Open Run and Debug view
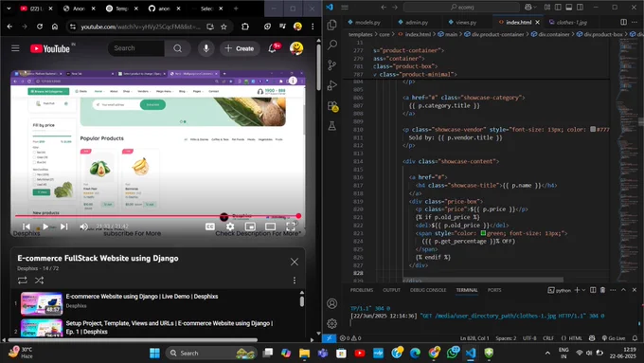The width and height of the screenshot is (644, 363). point(331,85)
